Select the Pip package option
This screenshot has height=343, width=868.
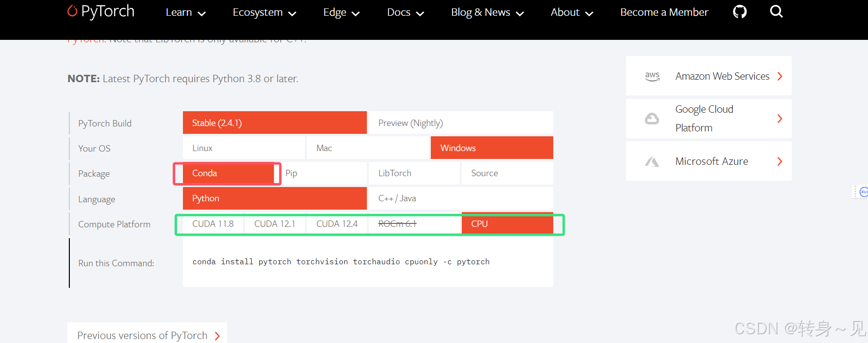click(x=322, y=173)
